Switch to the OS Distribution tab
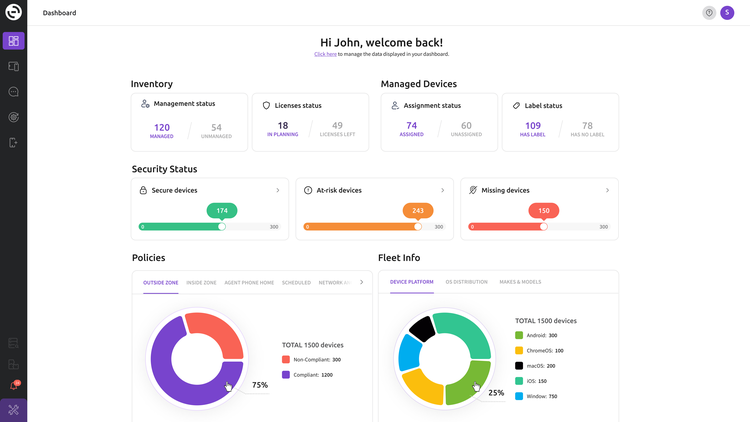 pyautogui.click(x=466, y=282)
